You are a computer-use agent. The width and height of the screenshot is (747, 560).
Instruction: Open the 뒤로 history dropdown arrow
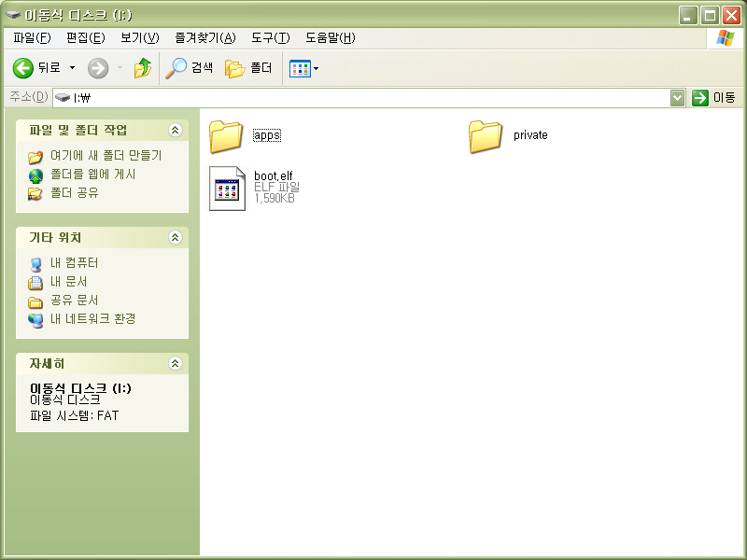(x=73, y=68)
